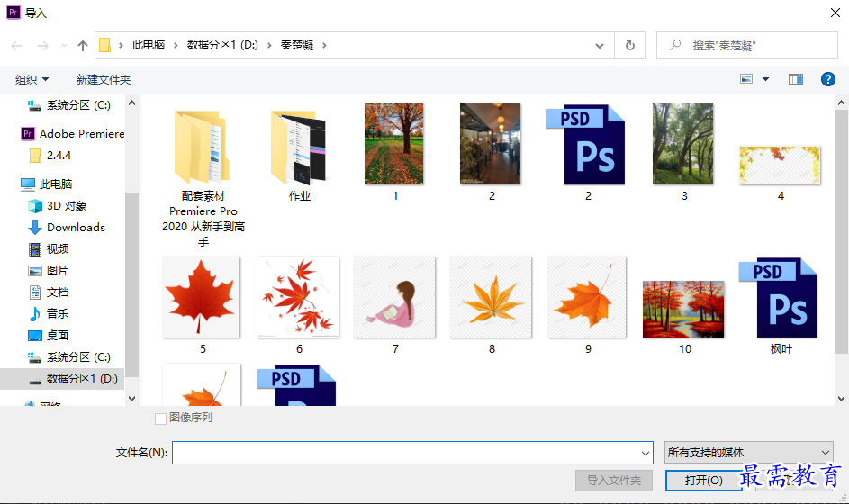The image size is (849, 504).
Task: Select 系统分区 (C:) under 此电脑
Action: pyautogui.click(x=68, y=356)
